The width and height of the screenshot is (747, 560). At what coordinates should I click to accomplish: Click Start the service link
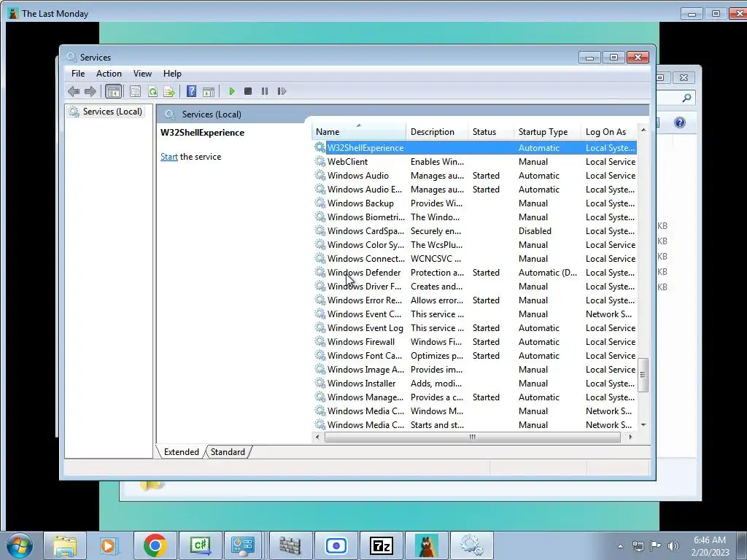click(x=169, y=157)
